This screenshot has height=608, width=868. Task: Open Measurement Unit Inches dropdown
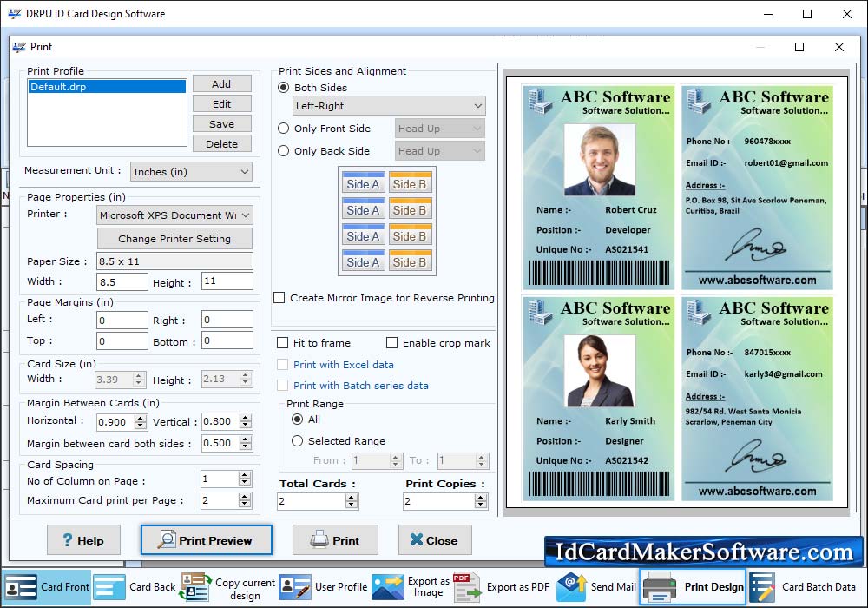[x=191, y=172]
